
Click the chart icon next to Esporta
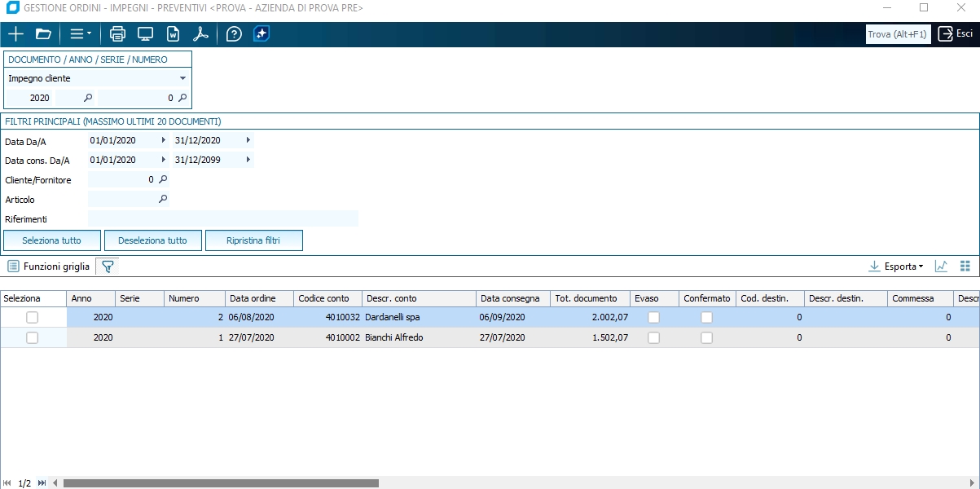pyautogui.click(x=941, y=267)
